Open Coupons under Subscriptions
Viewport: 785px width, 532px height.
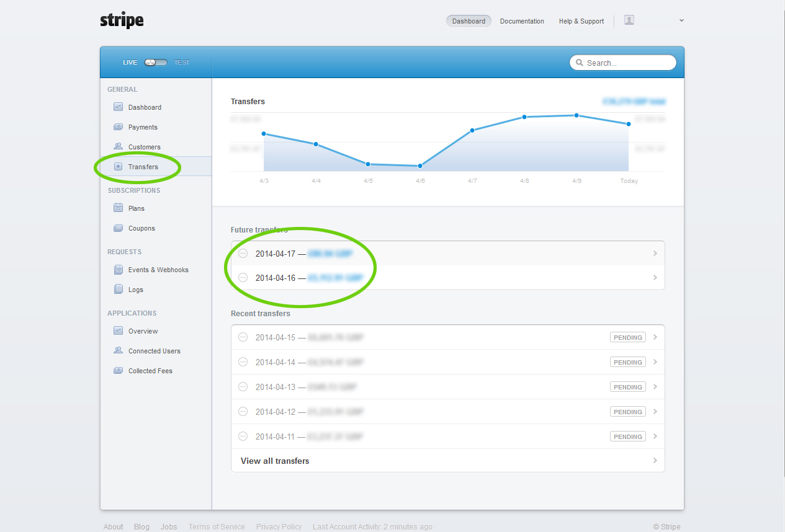pos(141,228)
